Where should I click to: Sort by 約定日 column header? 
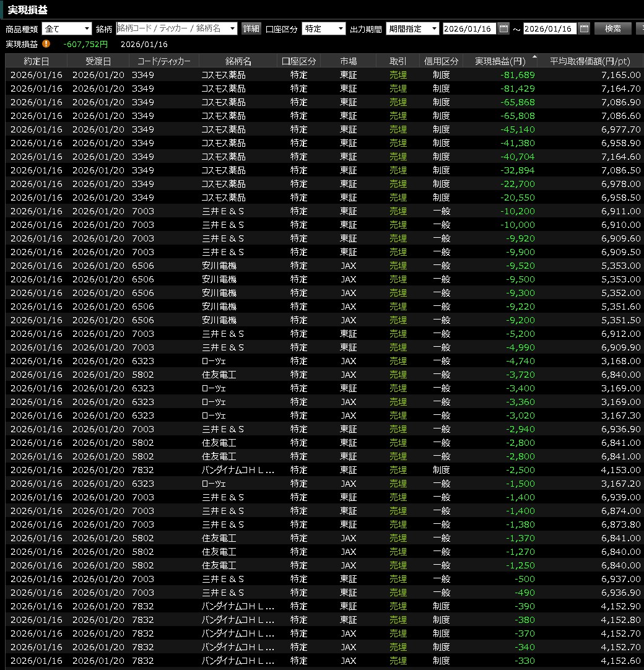click(x=36, y=61)
